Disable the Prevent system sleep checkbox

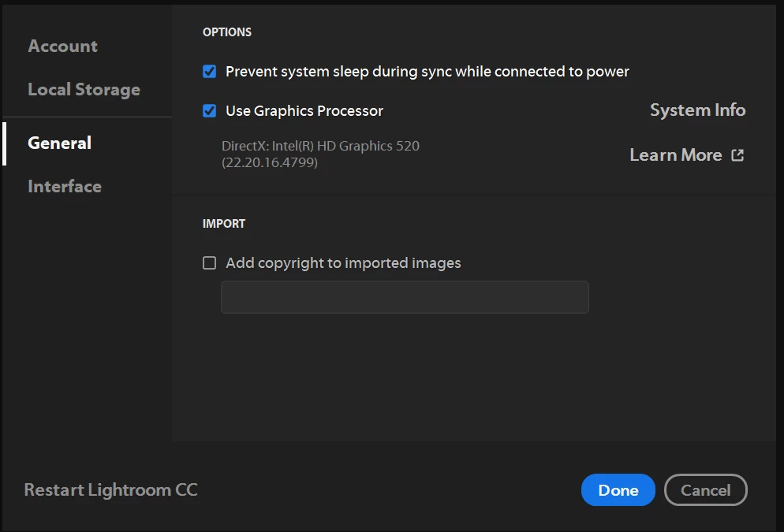[209, 72]
